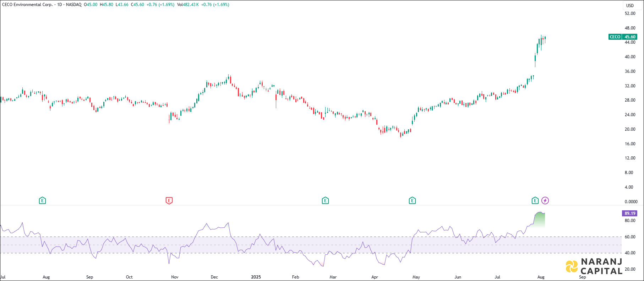Screen dimensions: 644x281
Task: Click the Nov time axis label
Action: tap(175, 277)
